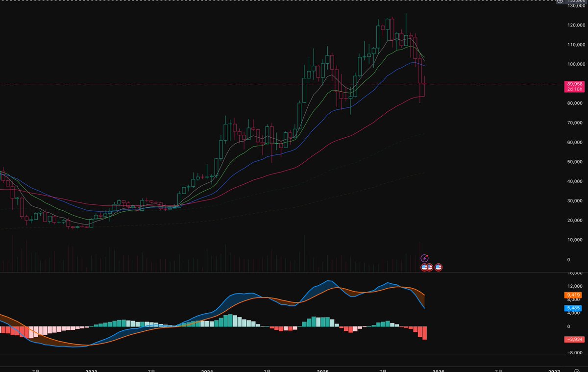Open the US flag icon standing apart on the right
Viewport: 588px width, 372px height.
tap(439, 267)
